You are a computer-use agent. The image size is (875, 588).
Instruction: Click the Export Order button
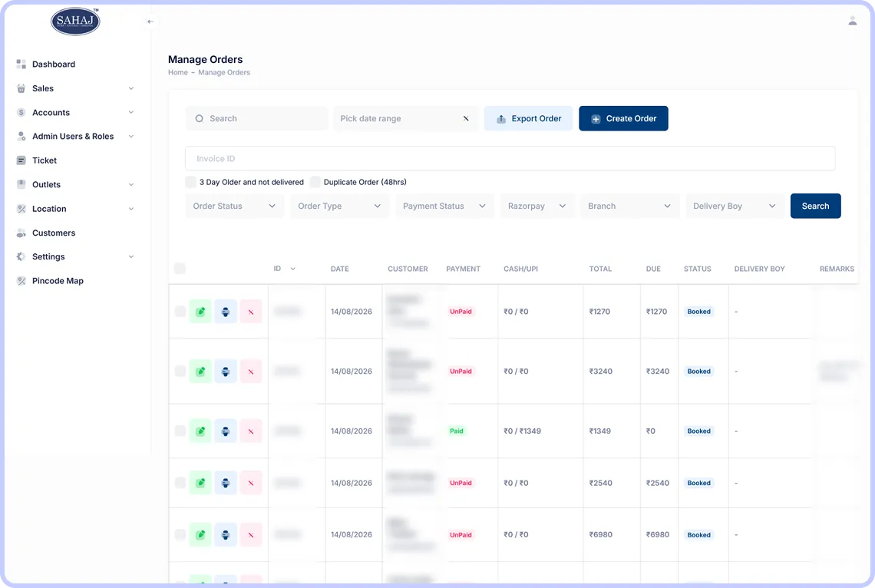[x=529, y=118]
